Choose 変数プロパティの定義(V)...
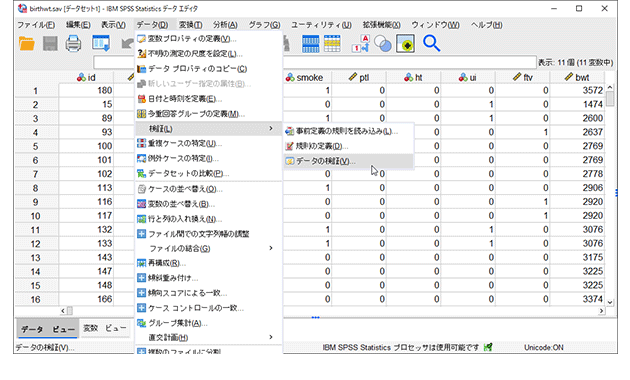Screen dimensions: 630x380 coord(208,39)
